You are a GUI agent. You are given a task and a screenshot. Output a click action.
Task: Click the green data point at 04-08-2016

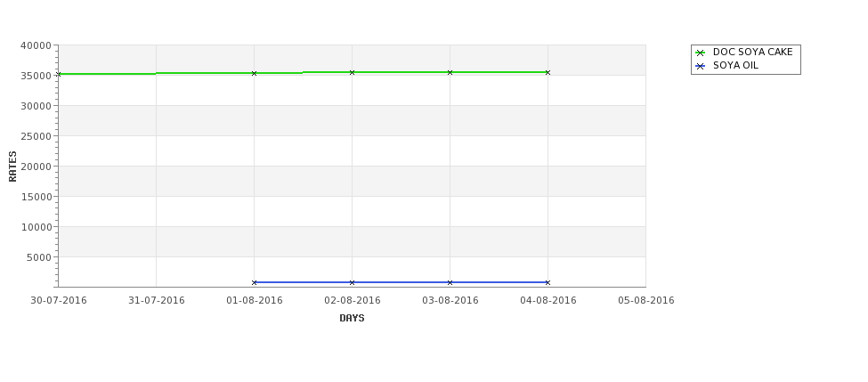548,72
